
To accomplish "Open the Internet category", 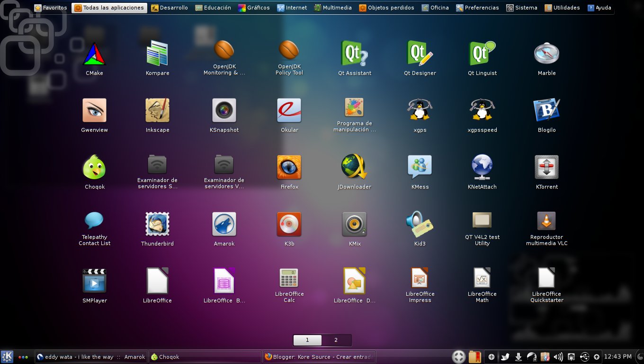I will [292, 8].
